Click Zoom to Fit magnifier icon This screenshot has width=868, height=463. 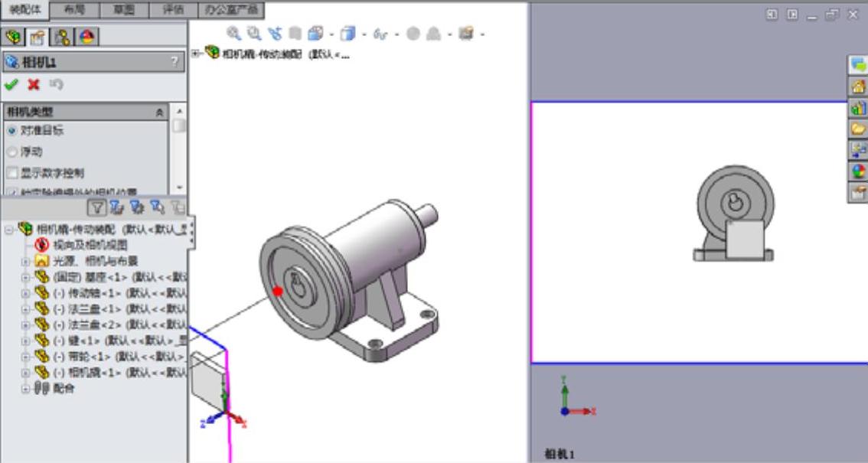pyautogui.click(x=233, y=34)
